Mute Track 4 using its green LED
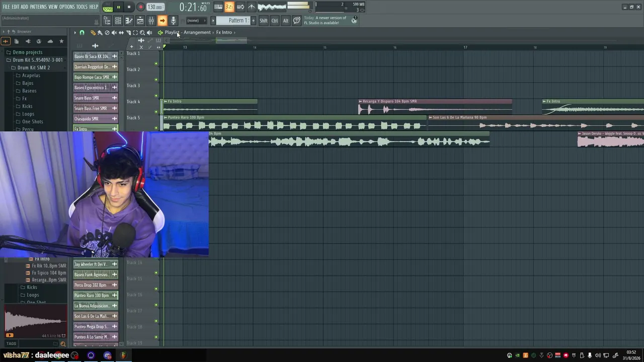Screen dimensions: 644x362 [x=156, y=112]
